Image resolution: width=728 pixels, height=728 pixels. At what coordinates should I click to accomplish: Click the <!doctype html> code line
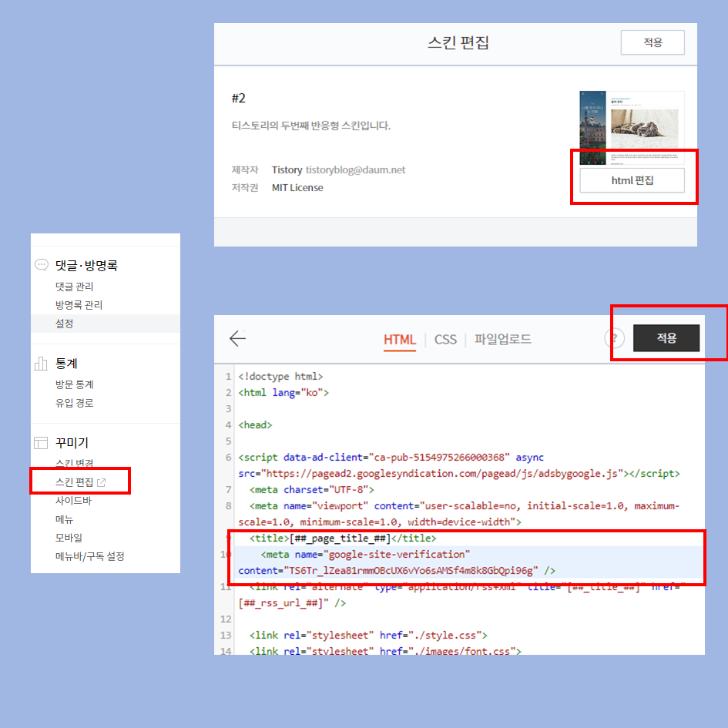tap(280, 377)
